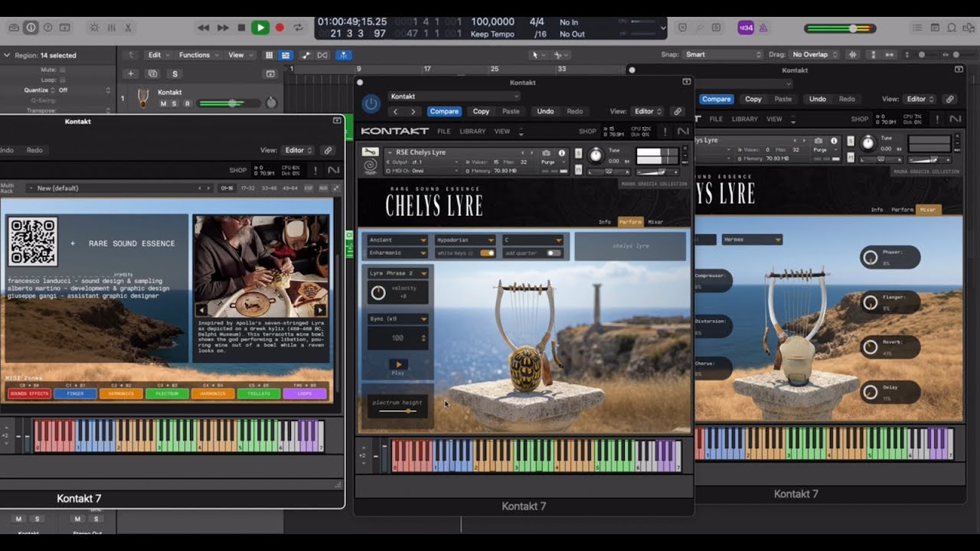The width and height of the screenshot is (980, 551).
Task: Open the Editors scissors icon
Action: click(x=128, y=28)
